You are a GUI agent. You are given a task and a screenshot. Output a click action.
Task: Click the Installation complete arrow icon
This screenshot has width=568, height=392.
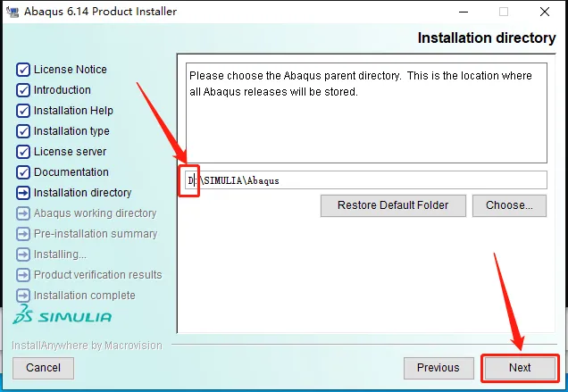pos(23,296)
